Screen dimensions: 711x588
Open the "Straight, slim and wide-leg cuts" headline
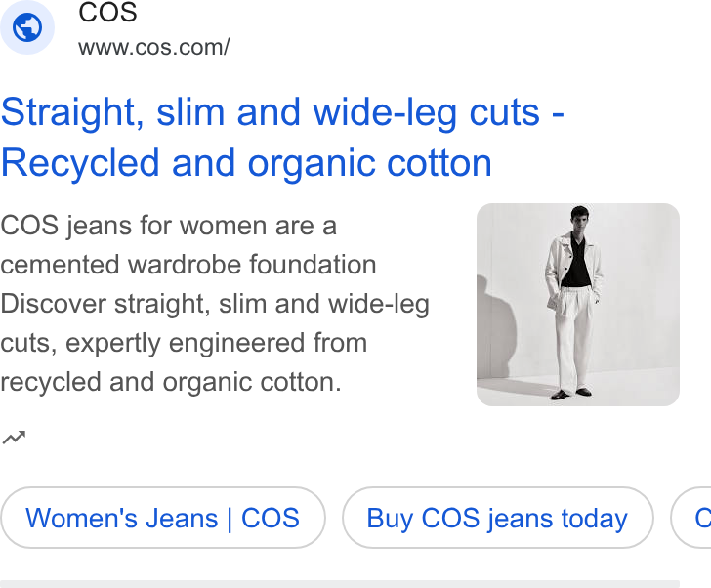282,112
